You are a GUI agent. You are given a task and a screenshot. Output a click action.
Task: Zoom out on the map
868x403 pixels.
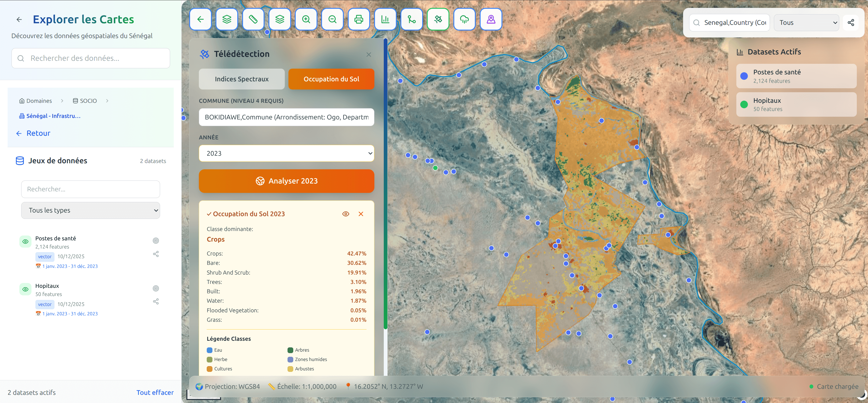pyautogui.click(x=332, y=19)
